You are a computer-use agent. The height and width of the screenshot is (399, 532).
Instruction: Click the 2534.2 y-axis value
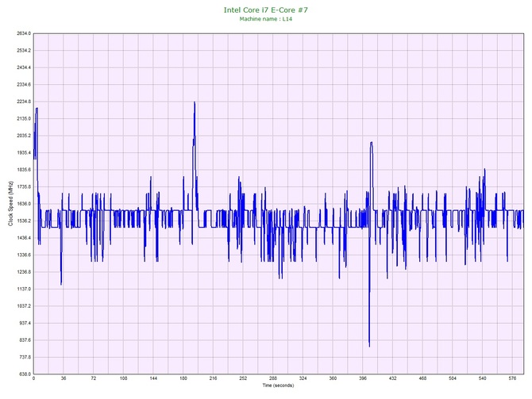click(x=24, y=51)
